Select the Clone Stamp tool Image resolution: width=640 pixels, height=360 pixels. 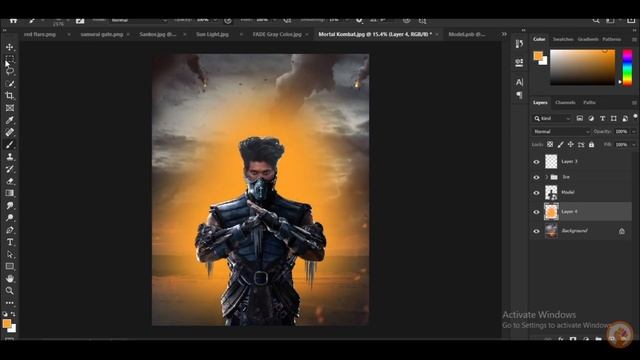(9, 157)
